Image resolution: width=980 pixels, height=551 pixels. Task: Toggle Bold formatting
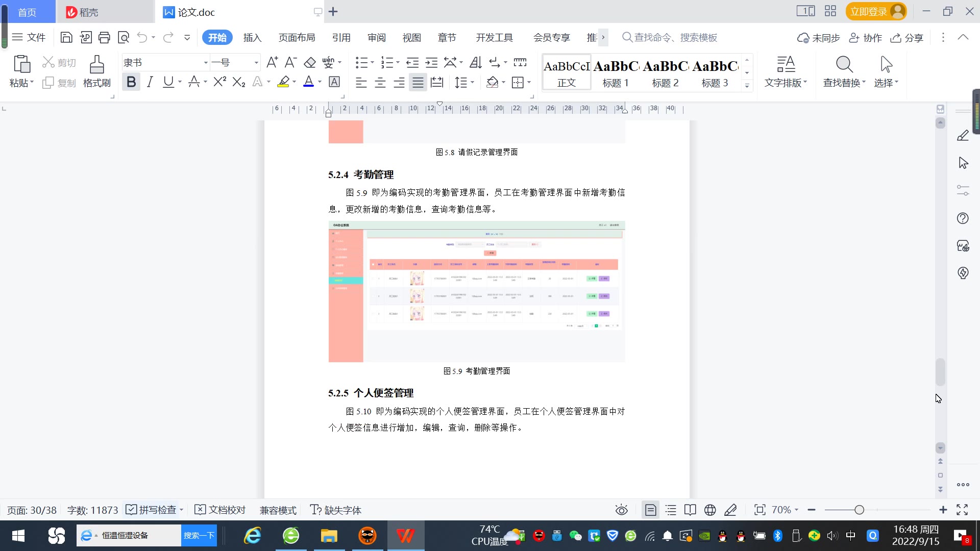pyautogui.click(x=131, y=82)
